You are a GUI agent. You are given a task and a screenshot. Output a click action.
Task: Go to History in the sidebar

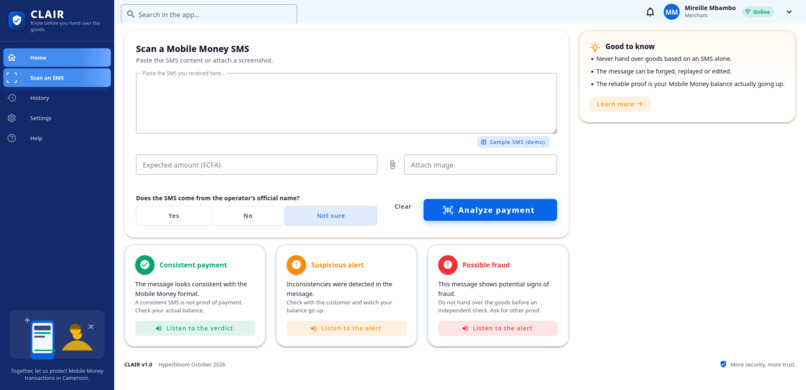pos(57,98)
